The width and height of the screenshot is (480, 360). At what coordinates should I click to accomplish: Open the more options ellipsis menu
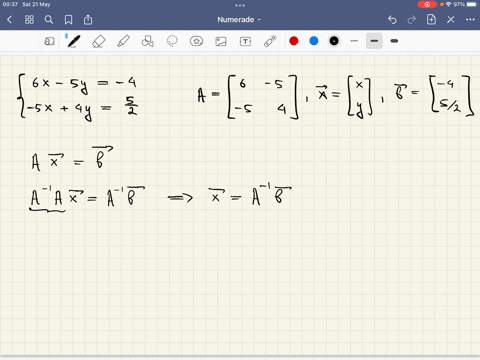(470, 20)
